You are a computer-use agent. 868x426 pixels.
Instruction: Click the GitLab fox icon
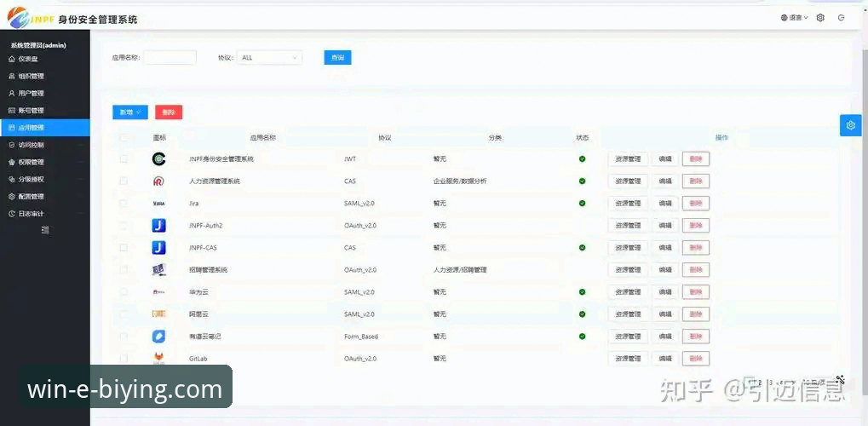(159, 359)
